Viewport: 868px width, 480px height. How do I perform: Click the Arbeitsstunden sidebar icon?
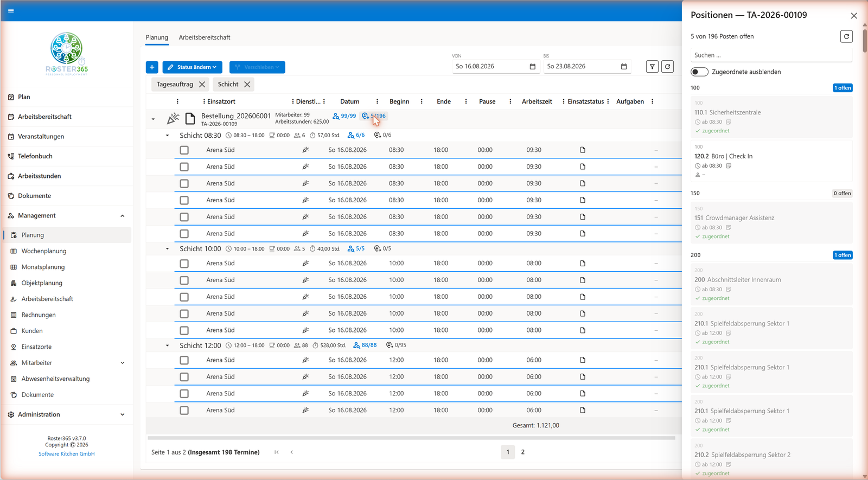[11, 176]
